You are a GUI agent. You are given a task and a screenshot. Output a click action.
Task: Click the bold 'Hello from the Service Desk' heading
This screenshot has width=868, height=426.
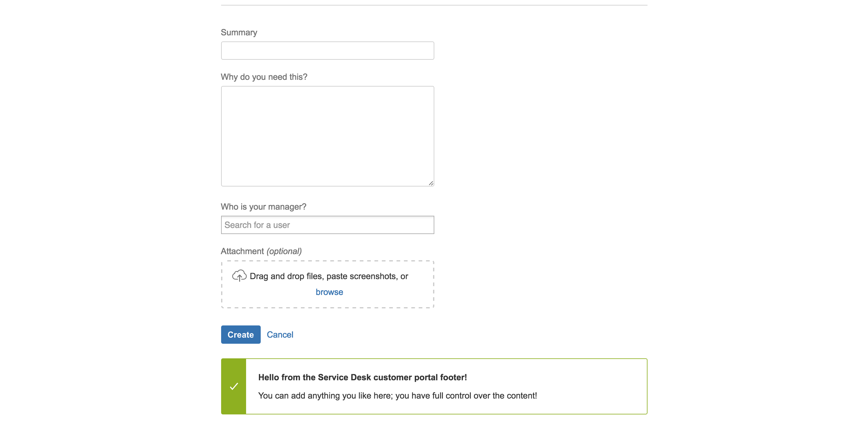pos(362,377)
